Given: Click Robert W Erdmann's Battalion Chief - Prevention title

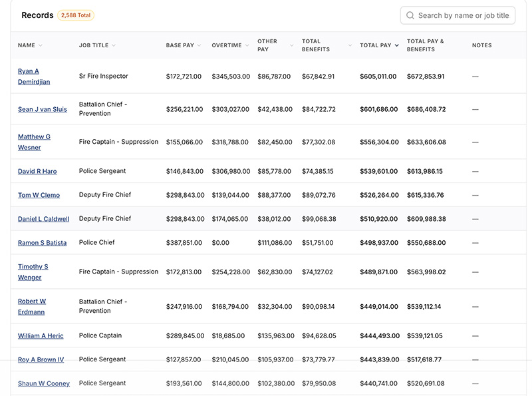Looking at the screenshot, I should coord(103,306).
